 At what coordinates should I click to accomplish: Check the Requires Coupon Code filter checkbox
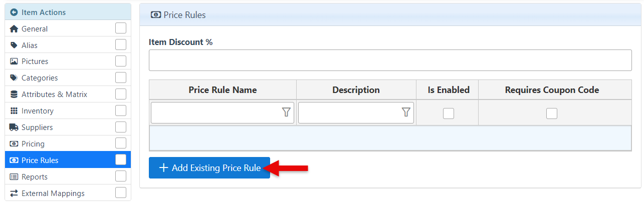[x=552, y=113]
